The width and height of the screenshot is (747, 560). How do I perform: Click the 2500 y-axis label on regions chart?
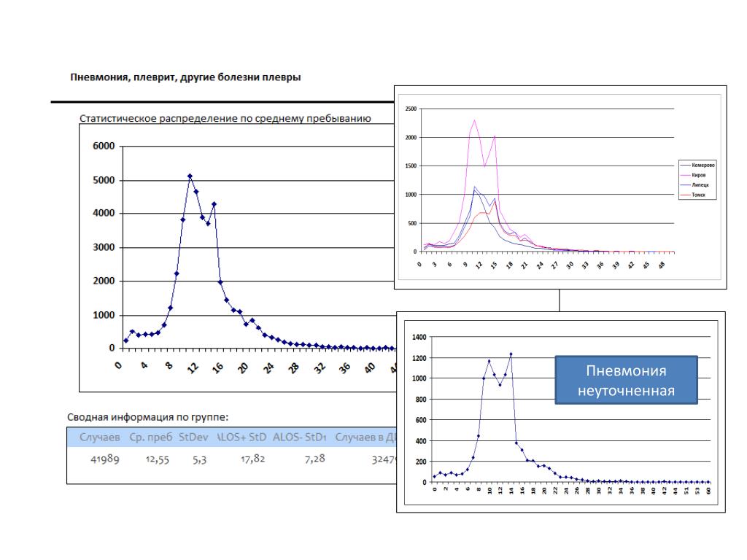click(x=411, y=109)
